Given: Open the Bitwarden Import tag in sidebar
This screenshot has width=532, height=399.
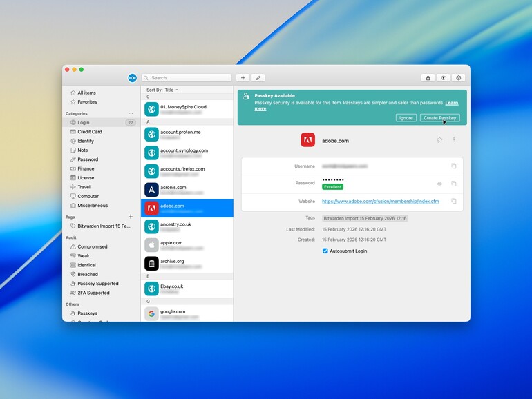Looking at the screenshot, I should coord(101,226).
